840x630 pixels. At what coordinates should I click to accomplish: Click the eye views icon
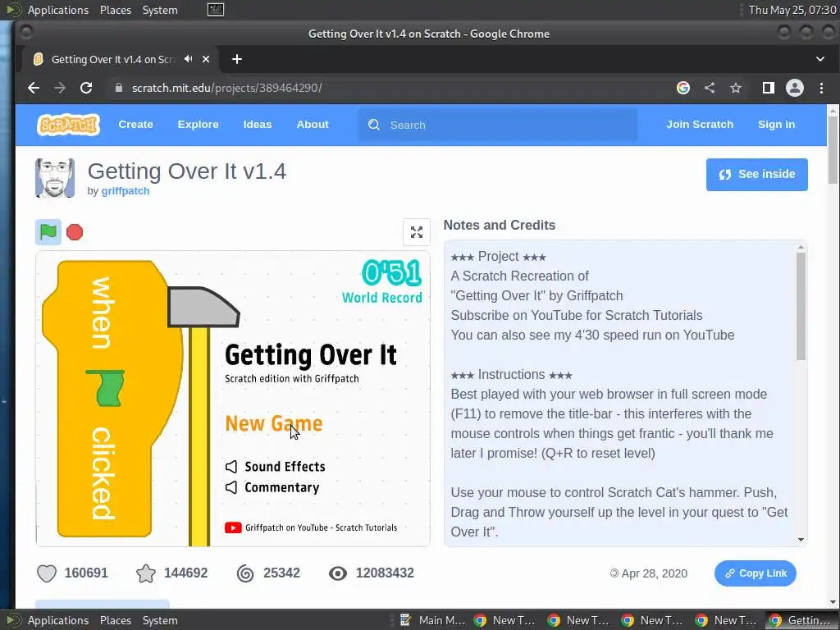[x=337, y=573]
